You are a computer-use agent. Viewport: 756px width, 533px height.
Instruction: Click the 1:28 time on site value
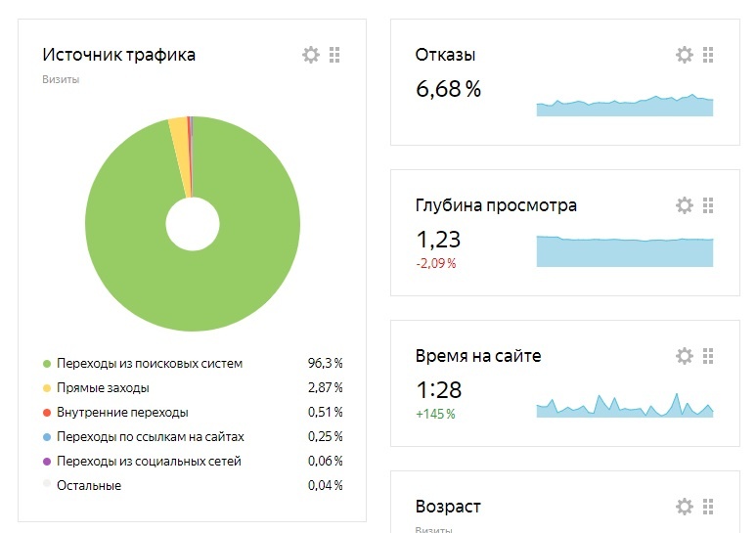(439, 390)
